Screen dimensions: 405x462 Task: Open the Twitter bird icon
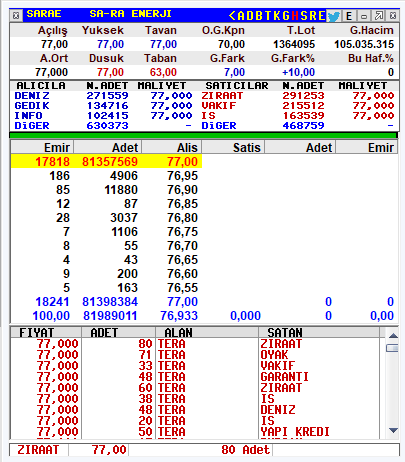click(333, 16)
